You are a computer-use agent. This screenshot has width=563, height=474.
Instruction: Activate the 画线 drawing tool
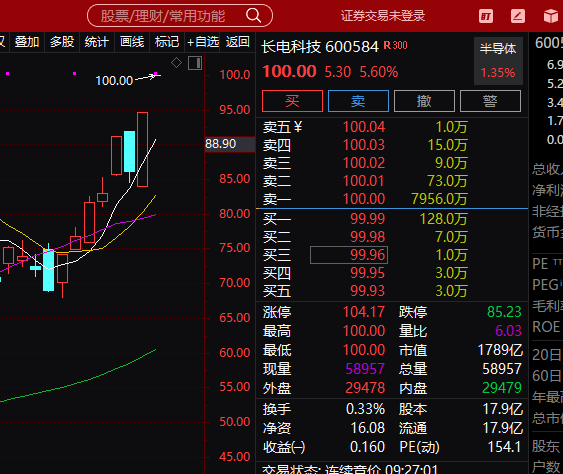tap(132, 42)
